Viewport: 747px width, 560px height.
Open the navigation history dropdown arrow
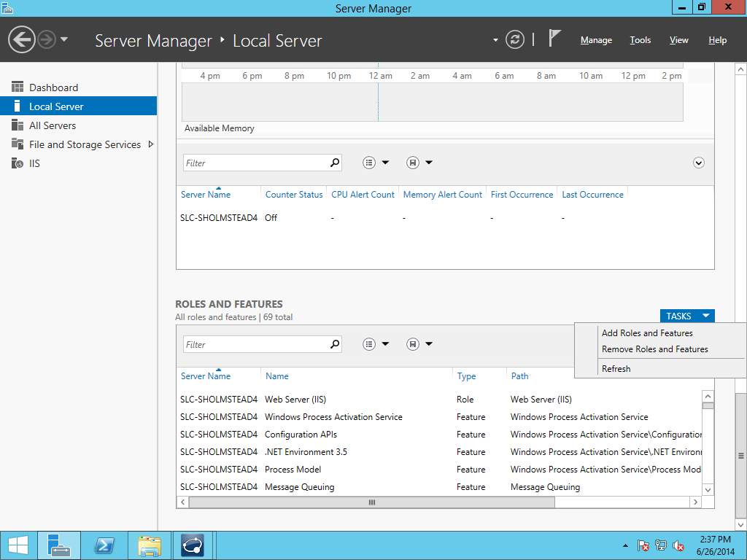coord(64,39)
